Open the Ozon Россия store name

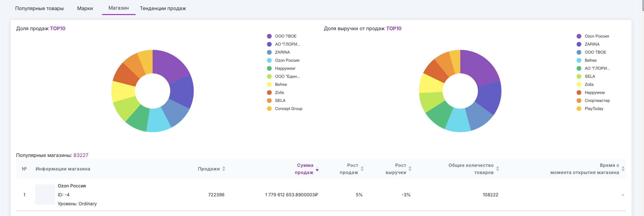(72, 186)
